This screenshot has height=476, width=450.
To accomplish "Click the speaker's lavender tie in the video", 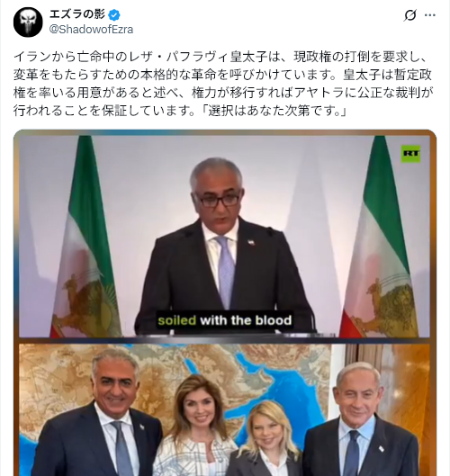I will click(x=226, y=270).
